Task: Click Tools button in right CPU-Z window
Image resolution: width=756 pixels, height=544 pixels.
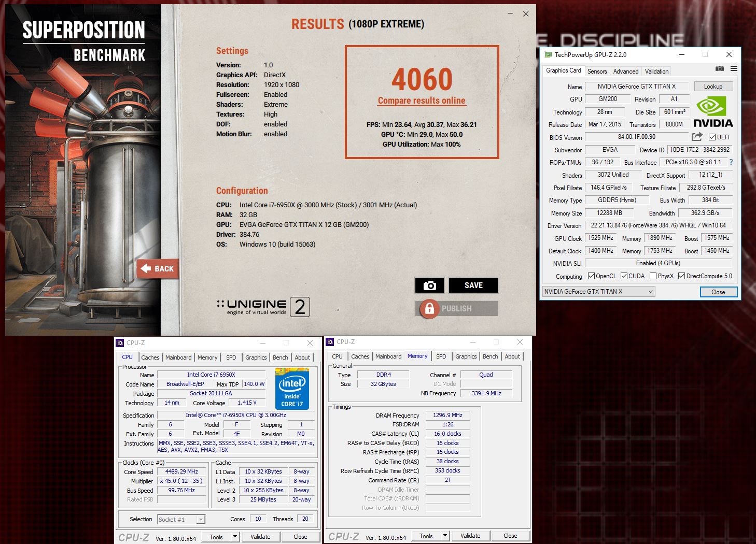Action: click(426, 536)
